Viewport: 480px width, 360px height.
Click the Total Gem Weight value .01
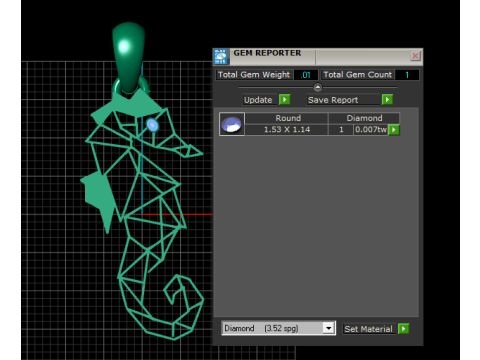point(306,75)
